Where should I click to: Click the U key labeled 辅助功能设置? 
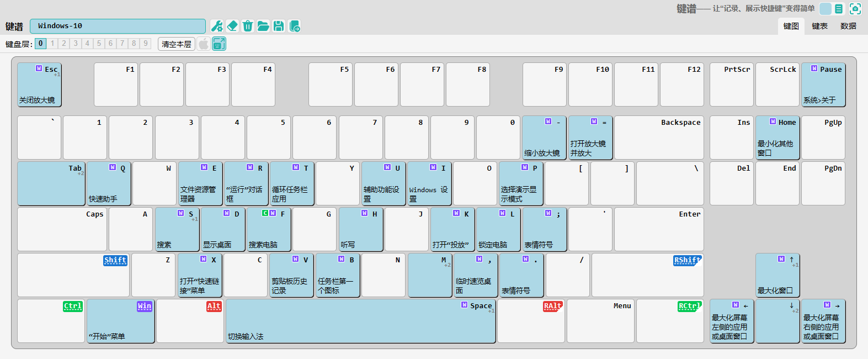click(x=383, y=183)
